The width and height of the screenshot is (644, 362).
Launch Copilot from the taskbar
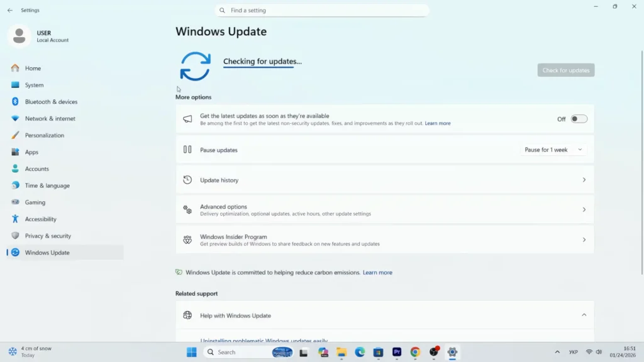point(323,352)
